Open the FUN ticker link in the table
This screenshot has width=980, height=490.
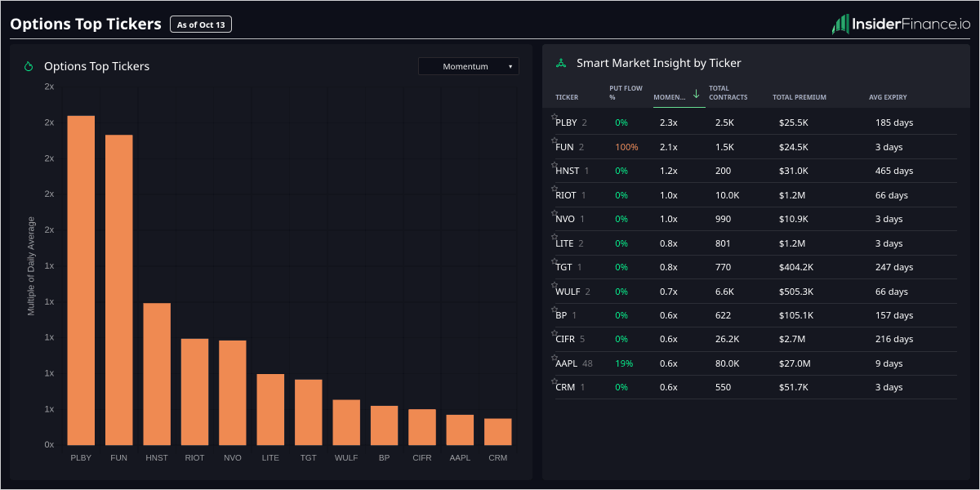(564, 147)
